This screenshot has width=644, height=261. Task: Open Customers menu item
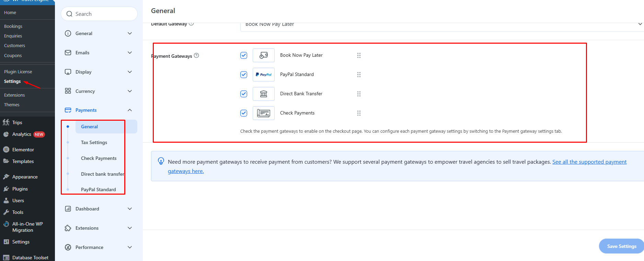click(15, 45)
